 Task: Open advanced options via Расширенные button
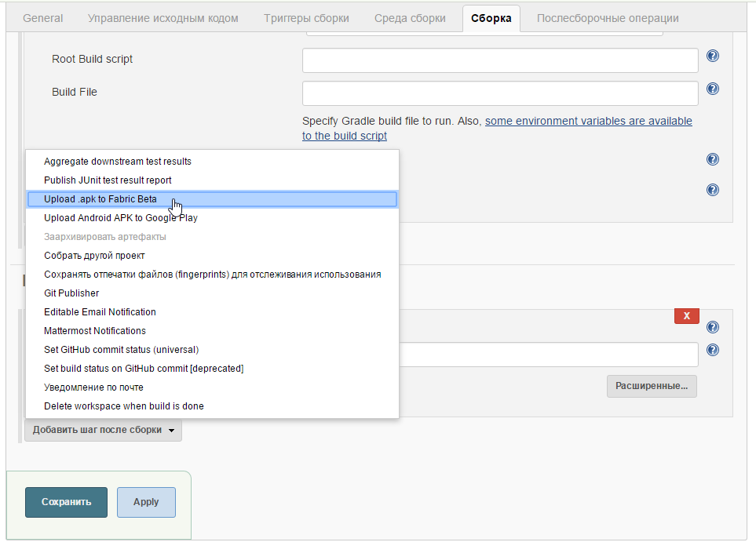[x=651, y=386]
